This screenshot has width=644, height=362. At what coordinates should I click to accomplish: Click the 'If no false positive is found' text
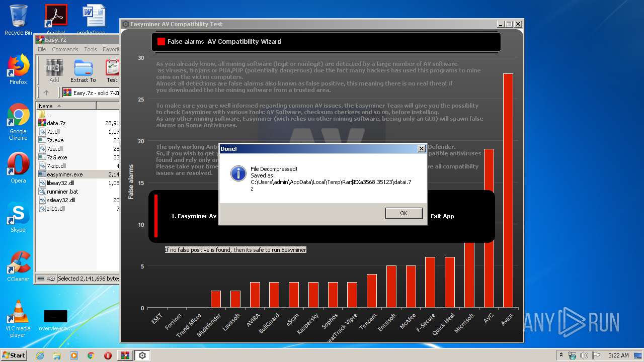[235, 250]
